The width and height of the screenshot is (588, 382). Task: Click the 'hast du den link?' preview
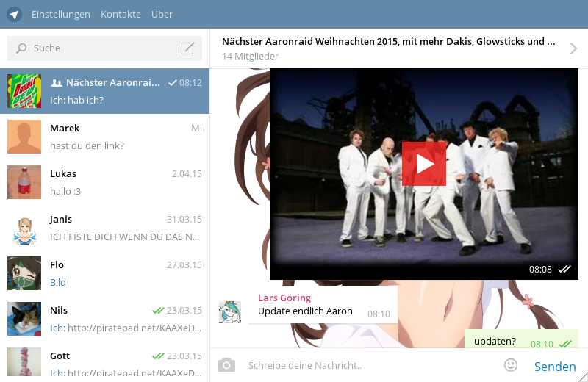click(x=87, y=146)
